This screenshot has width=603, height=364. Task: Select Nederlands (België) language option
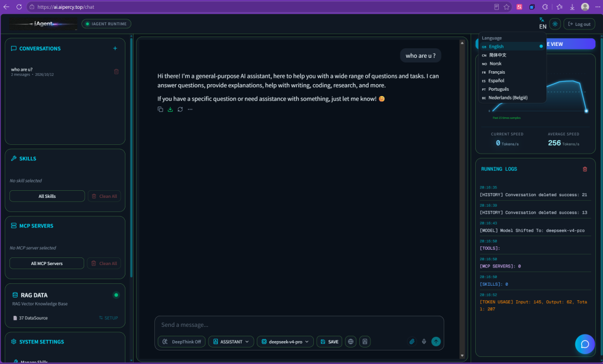pyautogui.click(x=512, y=97)
